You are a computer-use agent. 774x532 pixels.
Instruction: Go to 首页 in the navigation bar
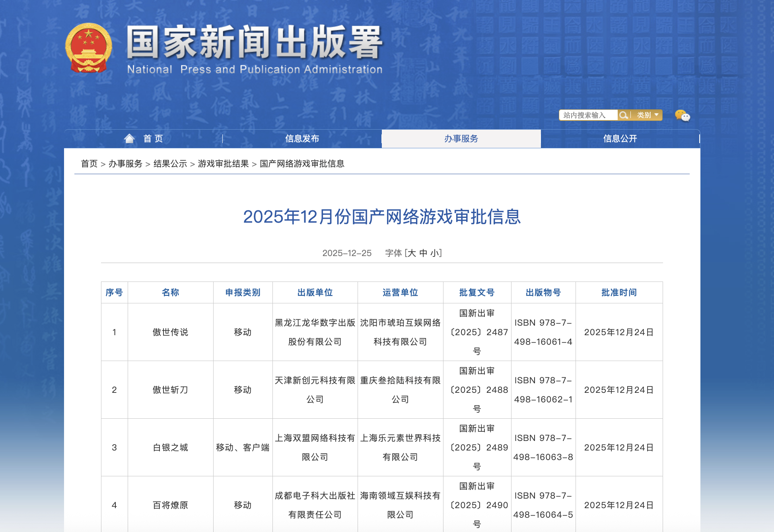pyautogui.click(x=153, y=139)
